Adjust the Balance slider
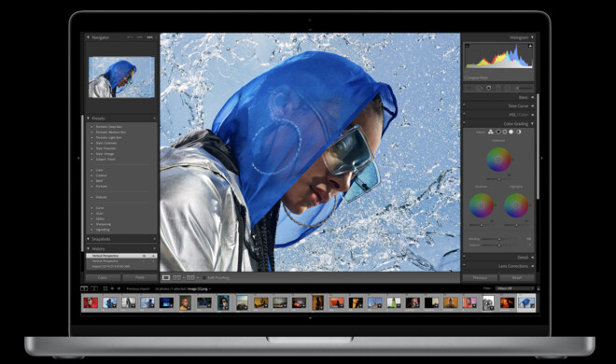This screenshot has height=364, width=616. (x=499, y=245)
